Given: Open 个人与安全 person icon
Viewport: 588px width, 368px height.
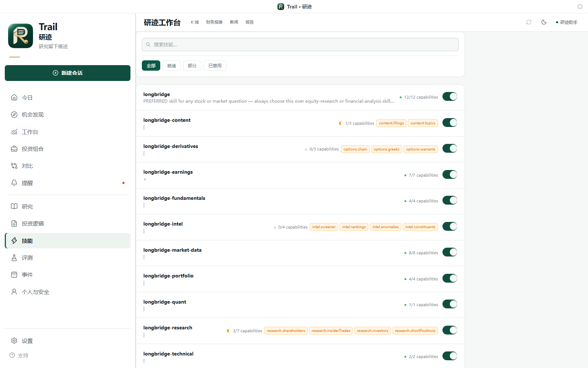Looking at the screenshot, I should coord(14,292).
